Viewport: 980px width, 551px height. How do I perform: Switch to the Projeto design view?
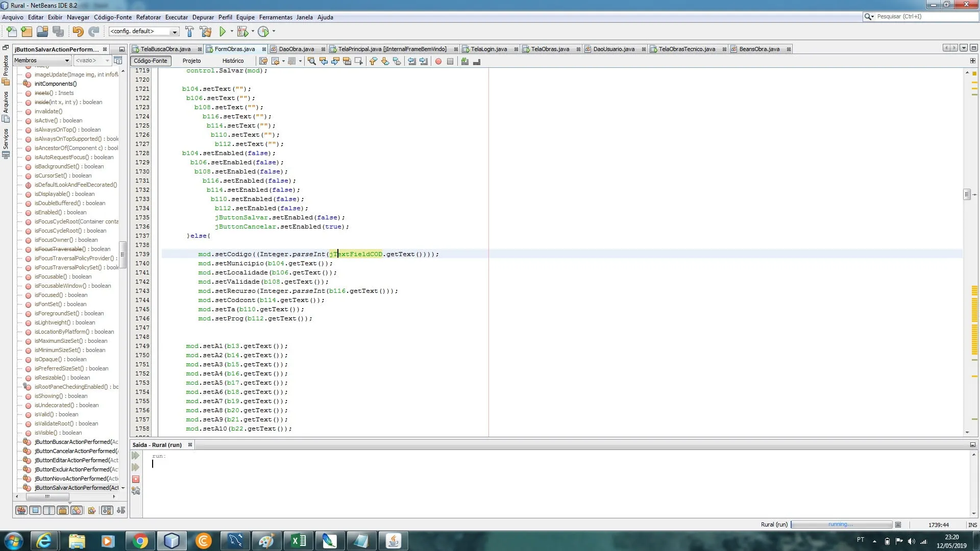191,61
